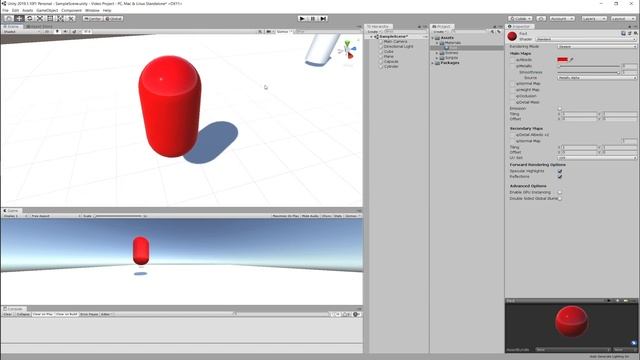Viewport: 640px width, 360px height.
Task: Toggle scene lighting icon in Scene toolbar
Action: coord(57,31)
